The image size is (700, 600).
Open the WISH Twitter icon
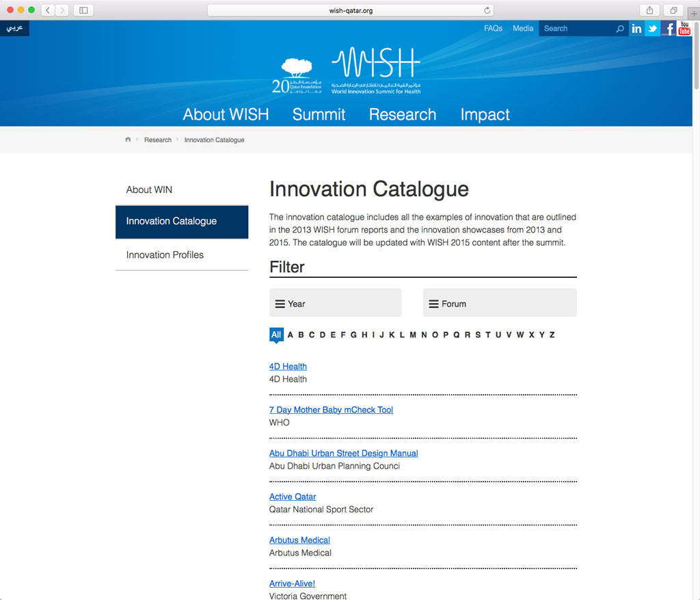point(652,29)
